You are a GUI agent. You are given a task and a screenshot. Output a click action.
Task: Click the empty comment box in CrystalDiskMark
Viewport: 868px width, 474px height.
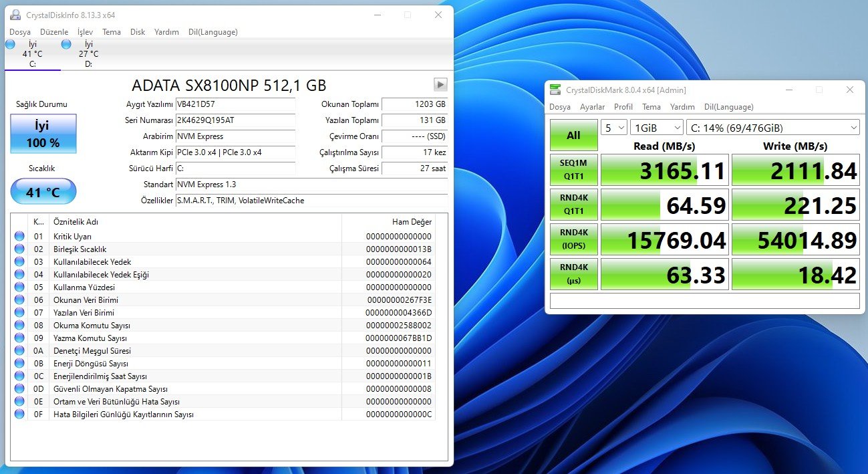[x=704, y=301]
